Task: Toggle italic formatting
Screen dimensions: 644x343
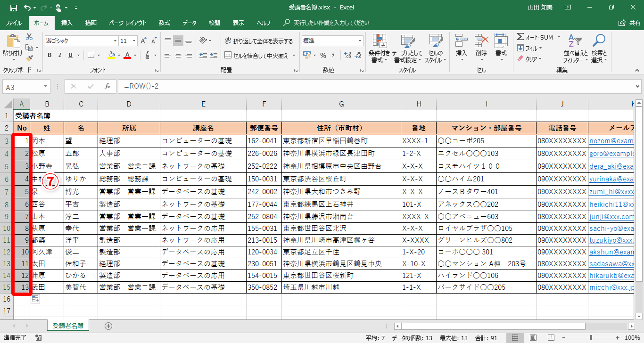Action: 60,55
